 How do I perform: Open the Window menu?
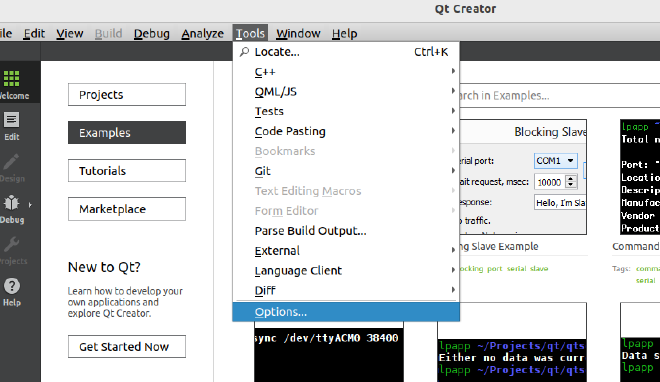pyautogui.click(x=298, y=33)
